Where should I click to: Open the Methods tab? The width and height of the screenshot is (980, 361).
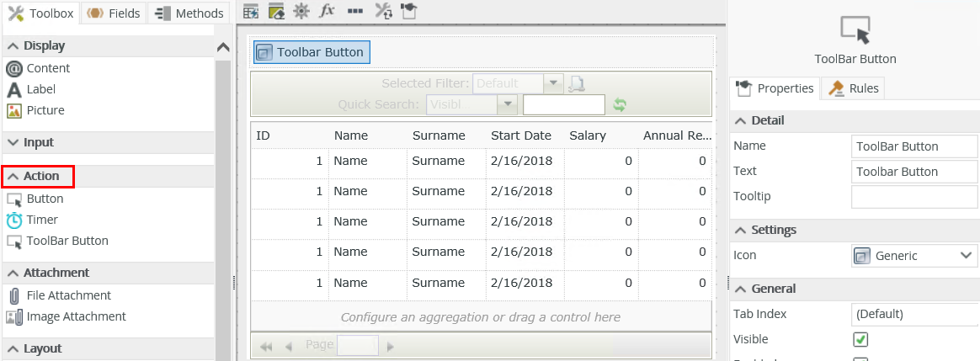pyautogui.click(x=191, y=13)
